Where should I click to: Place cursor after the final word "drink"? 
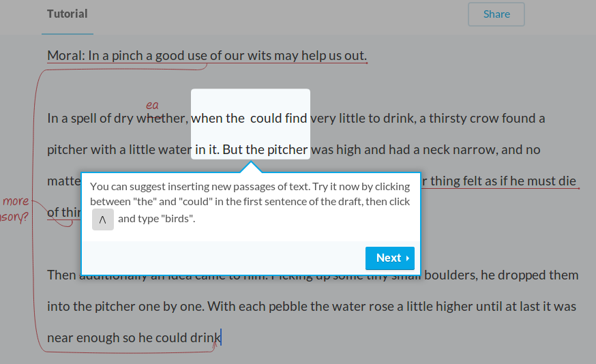pyautogui.click(x=222, y=338)
